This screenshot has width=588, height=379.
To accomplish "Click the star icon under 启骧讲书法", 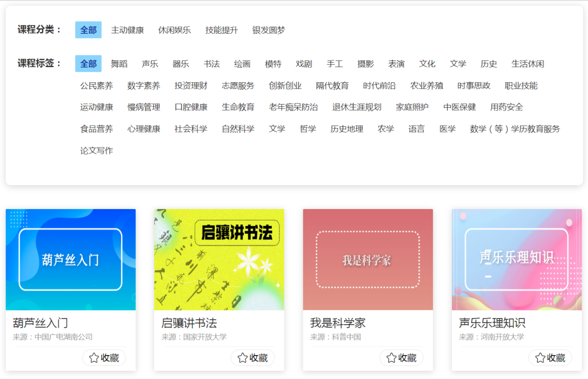I will [242, 358].
